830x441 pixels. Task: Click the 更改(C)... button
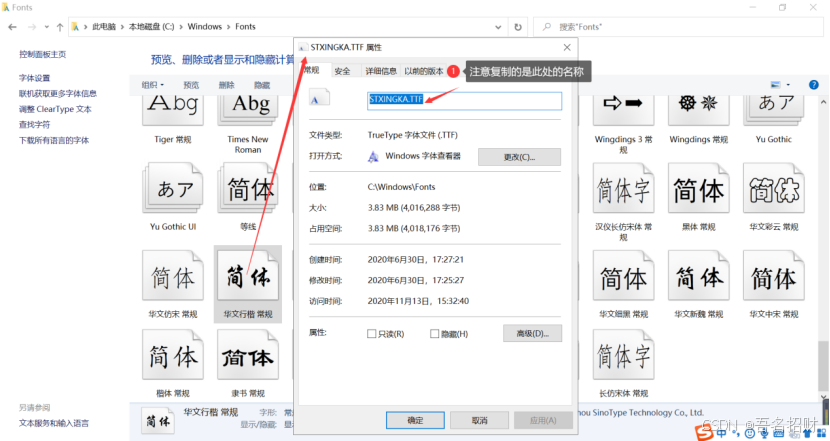[x=519, y=157]
